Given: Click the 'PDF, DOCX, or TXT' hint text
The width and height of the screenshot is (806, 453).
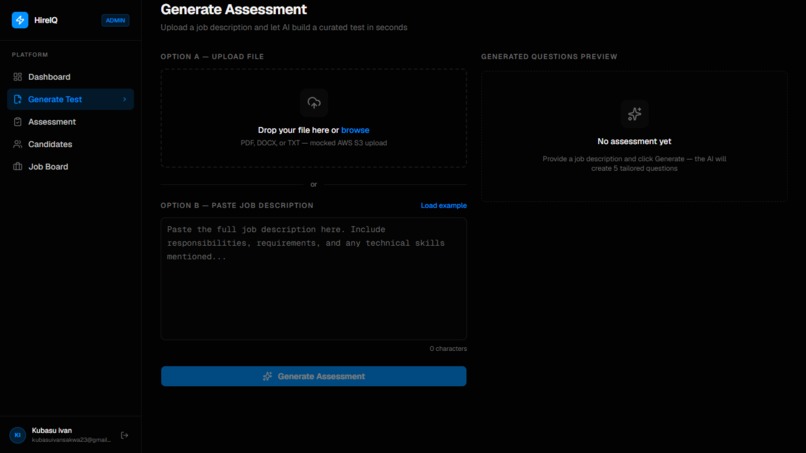Looking at the screenshot, I should tap(314, 143).
